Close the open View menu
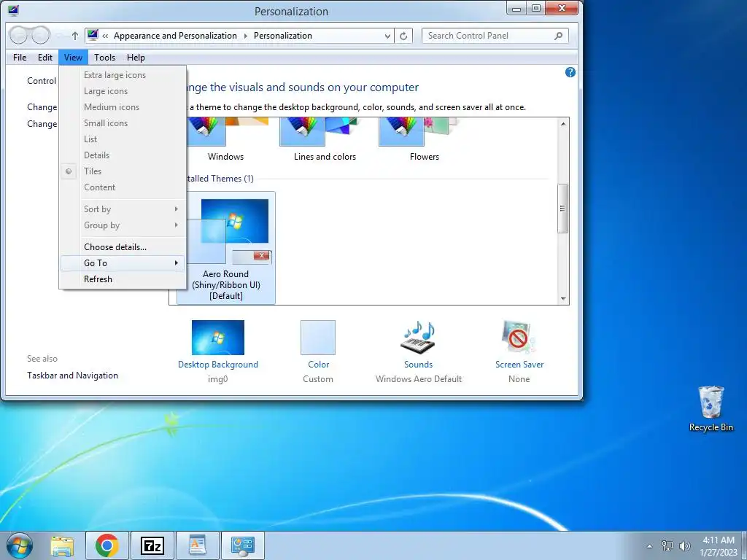747x560 pixels. click(x=73, y=58)
